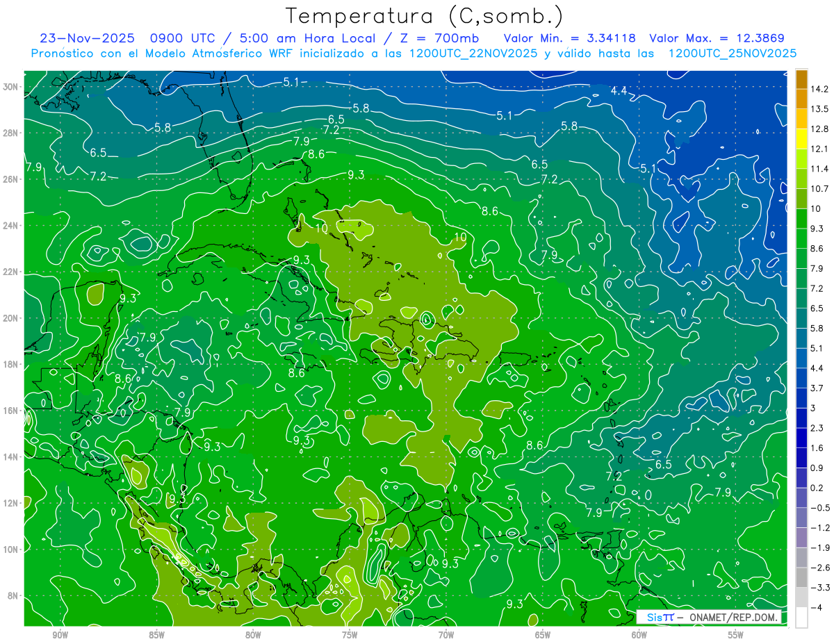Viewport: 834px width, 644px height.
Task: Click the top orange color scale swatch
Action: click(801, 79)
